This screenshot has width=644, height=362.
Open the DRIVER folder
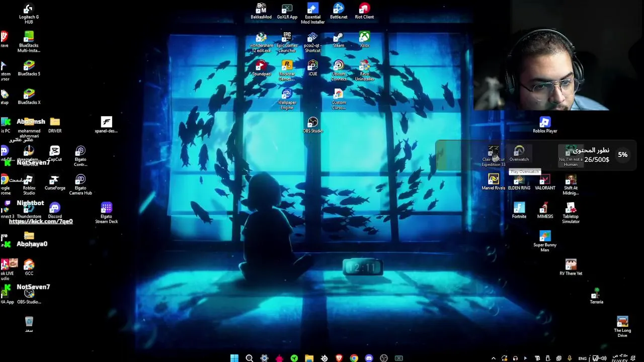[55, 125]
